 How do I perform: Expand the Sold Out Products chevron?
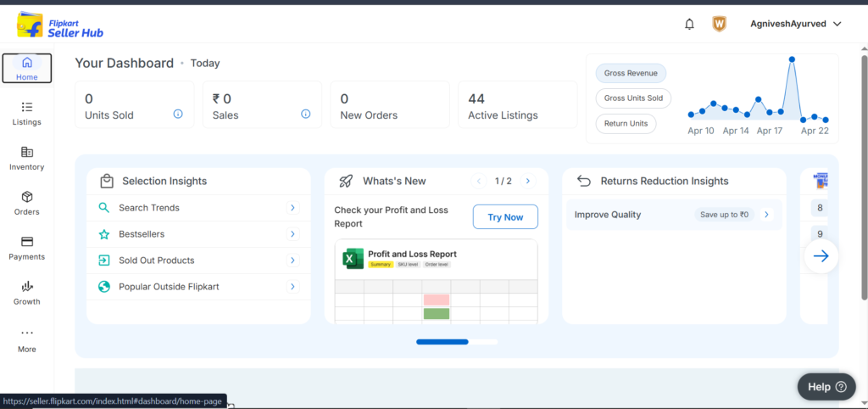pos(292,261)
